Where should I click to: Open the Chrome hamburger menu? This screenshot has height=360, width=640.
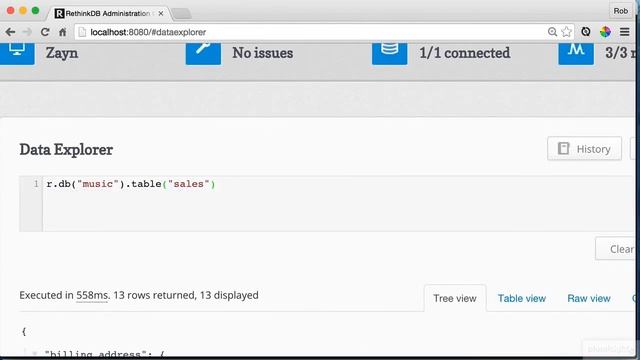[x=624, y=32]
